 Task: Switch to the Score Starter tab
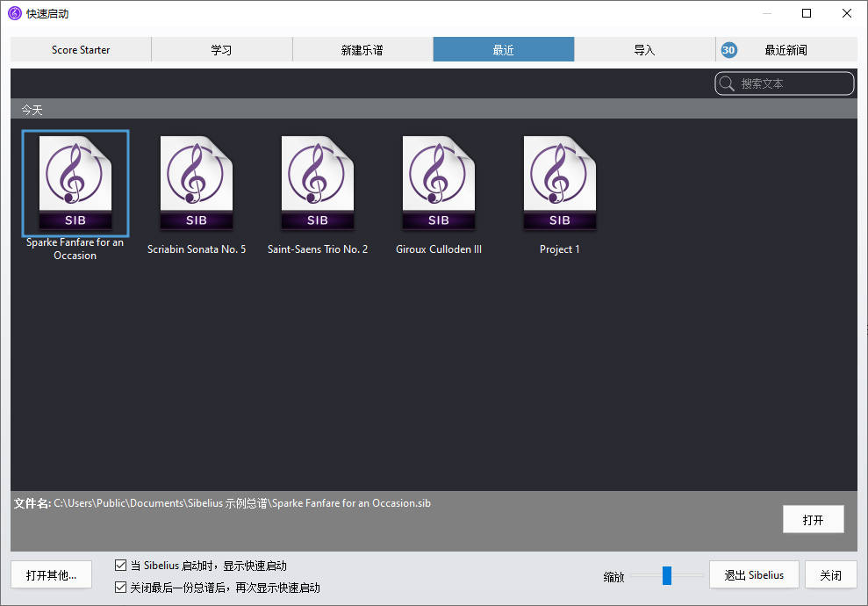click(x=81, y=49)
